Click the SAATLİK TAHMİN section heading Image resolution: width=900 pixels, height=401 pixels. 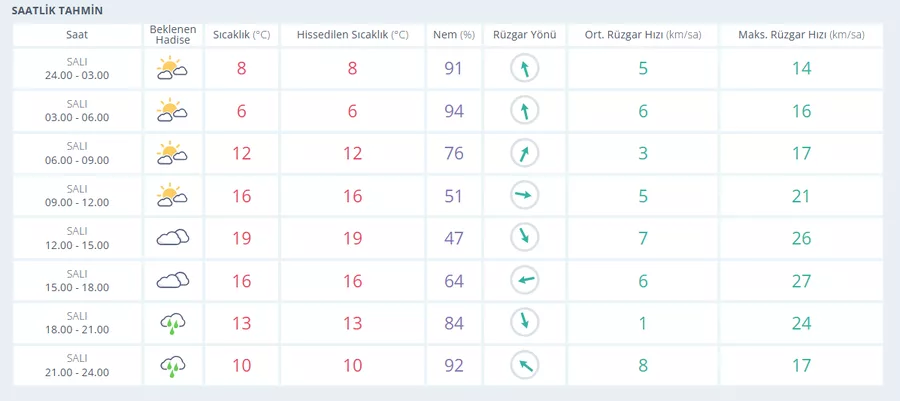pyautogui.click(x=57, y=11)
